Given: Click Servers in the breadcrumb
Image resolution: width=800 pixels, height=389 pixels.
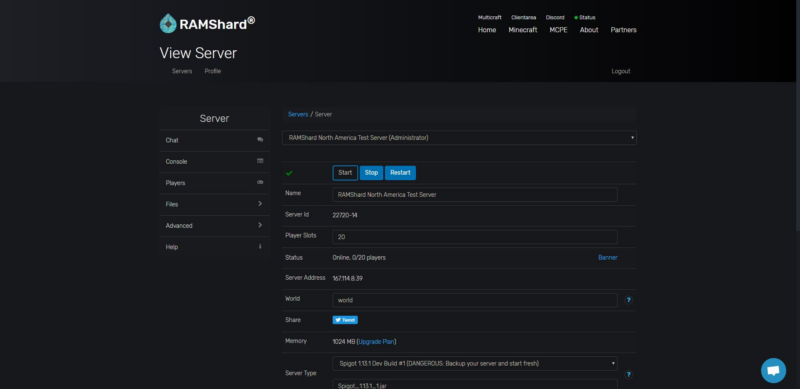Looking at the screenshot, I should click(x=298, y=114).
